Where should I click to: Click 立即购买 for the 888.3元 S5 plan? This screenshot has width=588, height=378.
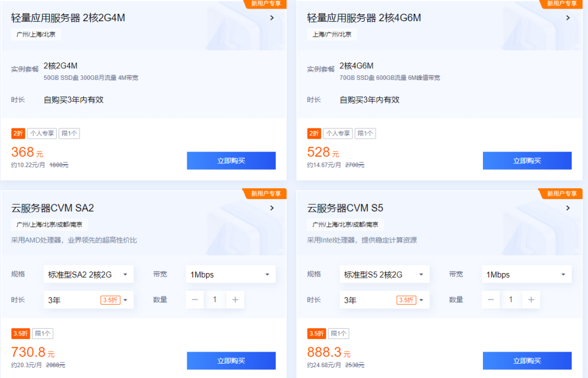(x=527, y=361)
